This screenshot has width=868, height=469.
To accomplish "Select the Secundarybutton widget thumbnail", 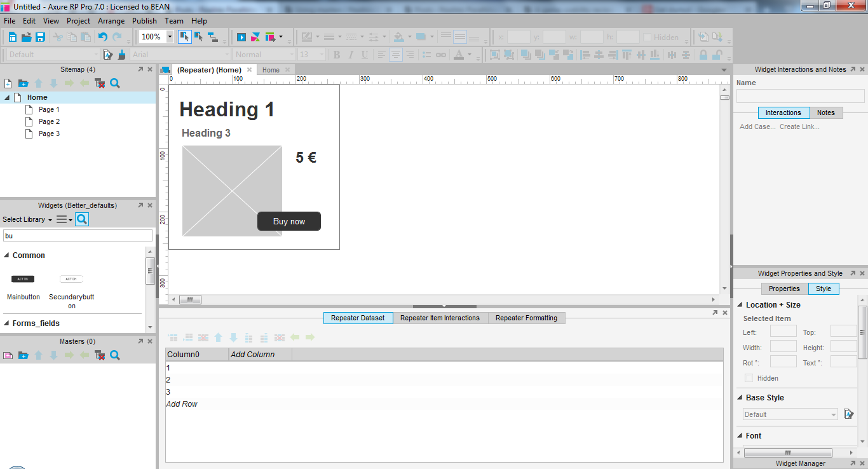I will coord(71,279).
